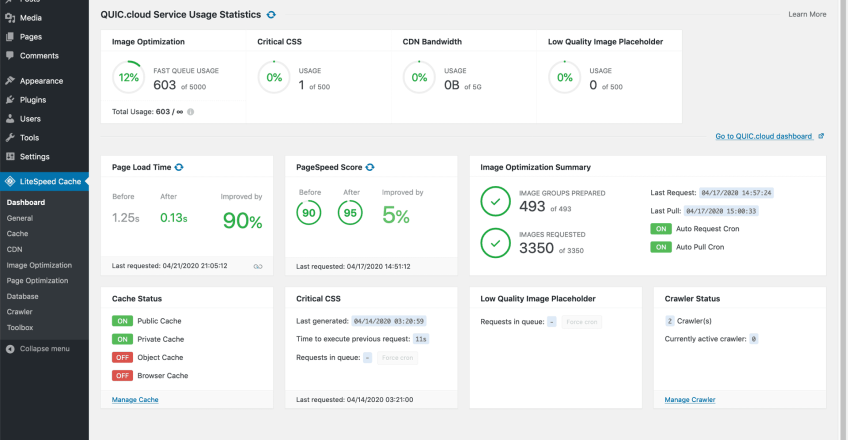Image resolution: width=848 pixels, height=440 pixels.
Task: Open Page Optimization submenu item
Action: pyautogui.click(x=37, y=281)
